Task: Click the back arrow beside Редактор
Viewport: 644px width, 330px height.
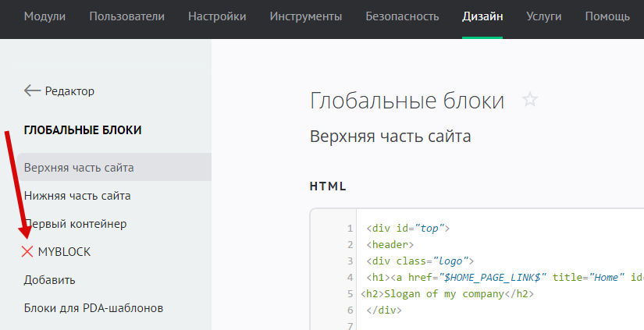Action: pos(32,90)
